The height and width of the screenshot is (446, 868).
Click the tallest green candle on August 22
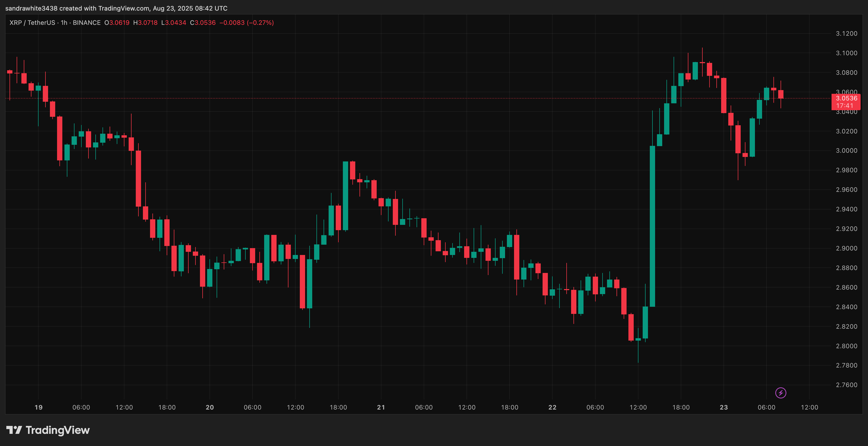coord(652,226)
